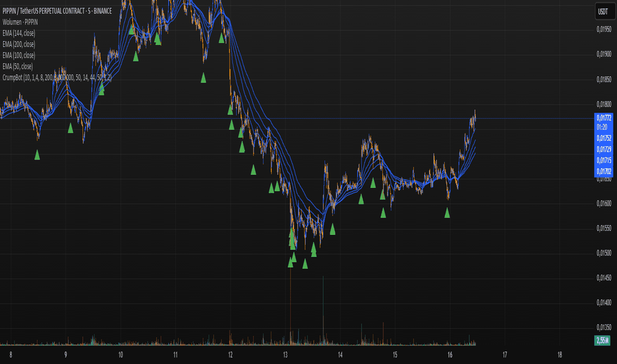The image size is (617, 364).
Task: Select the EMA (144, close) legend
Action: pos(19,33)
